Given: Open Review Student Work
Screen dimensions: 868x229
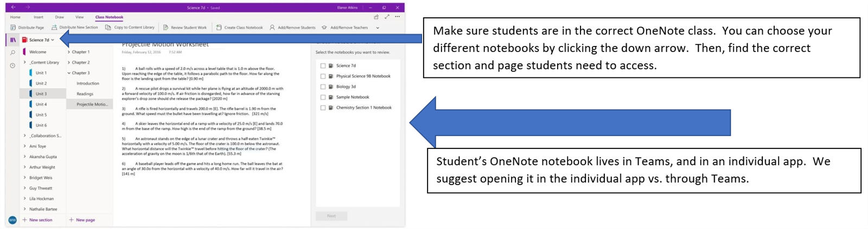Looking at the screenshot, I should pyautogui.click(x=184, y=27).
